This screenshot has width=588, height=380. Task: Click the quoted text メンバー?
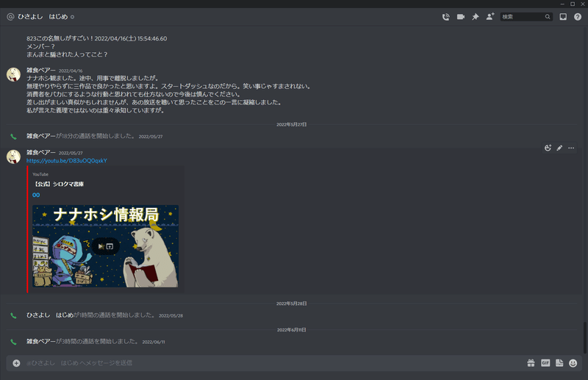pos(40,46)
